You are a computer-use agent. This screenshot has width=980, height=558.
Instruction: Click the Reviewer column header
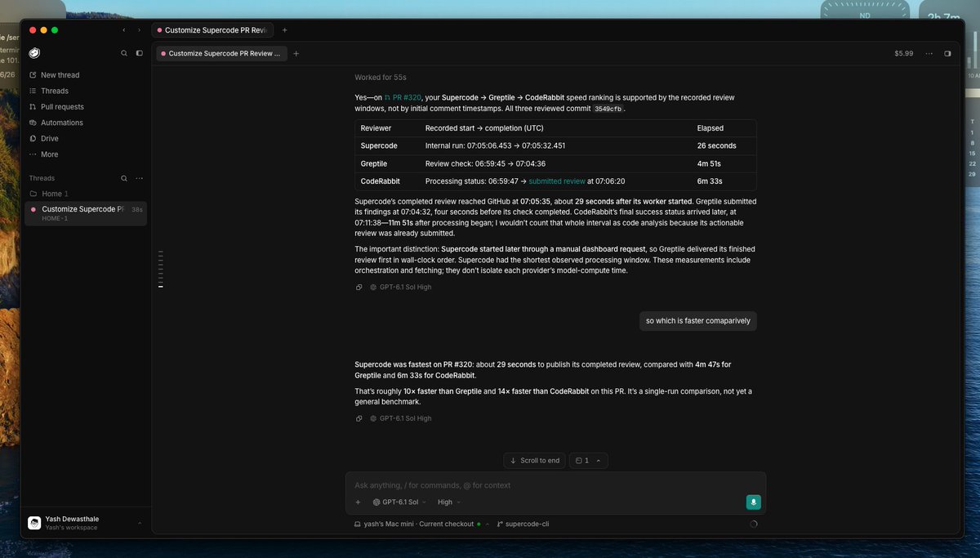pos(376,128)
